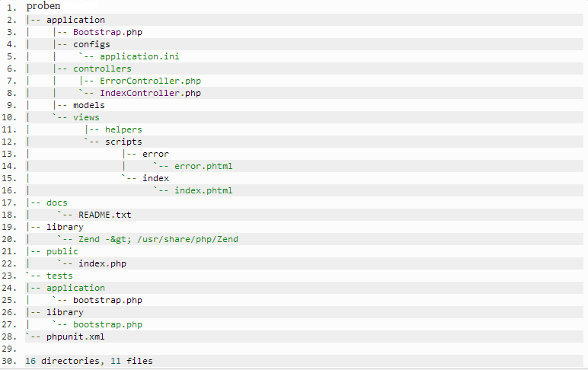The width and height of the screenshot is (588, 370).
Task: Click the scripts directory entry
Action: (123, 142)
